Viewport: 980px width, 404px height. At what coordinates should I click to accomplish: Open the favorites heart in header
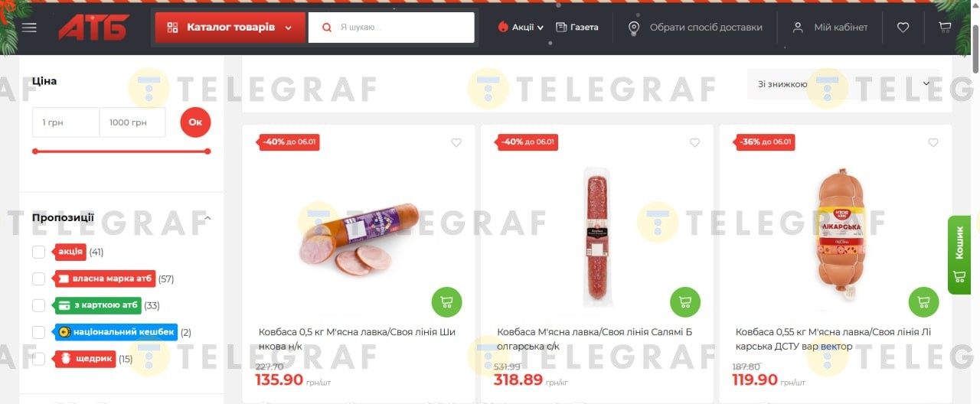(x=903, y=28)
